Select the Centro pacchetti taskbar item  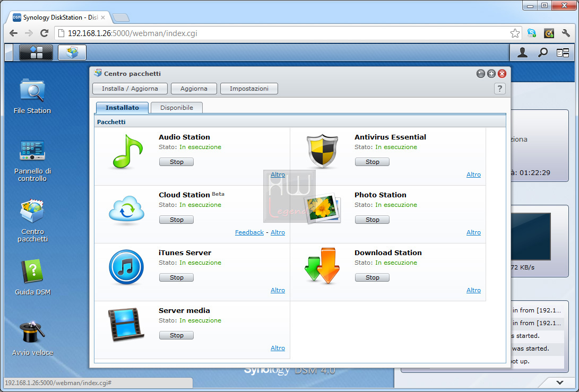[x=72, y=53]
